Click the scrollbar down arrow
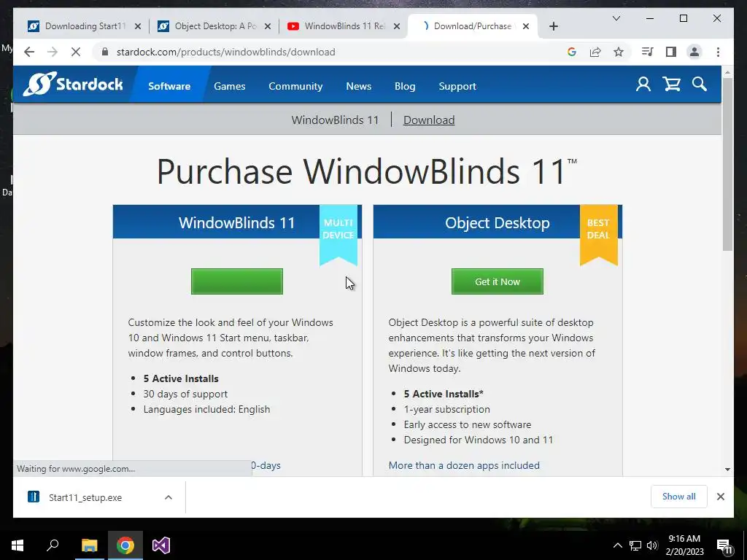The image size is (747, 560). (727, 470)
